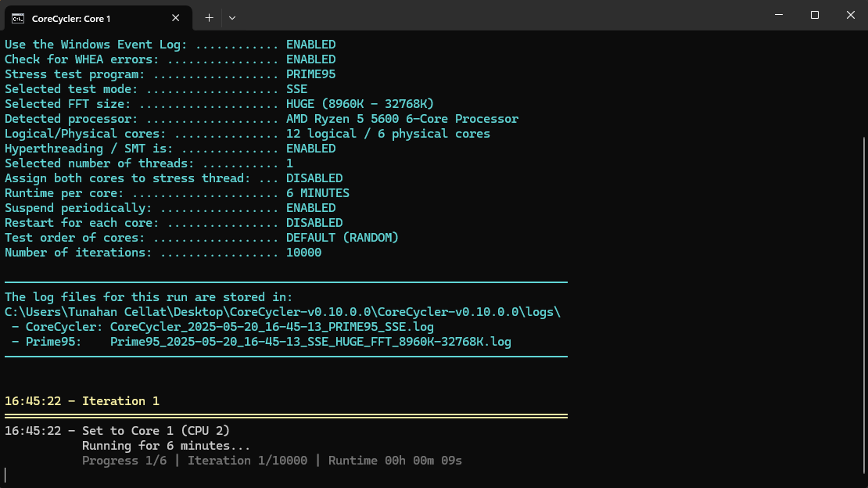
Task: Click 'Running for 6 minutes...' line
Action: point(166,446)
